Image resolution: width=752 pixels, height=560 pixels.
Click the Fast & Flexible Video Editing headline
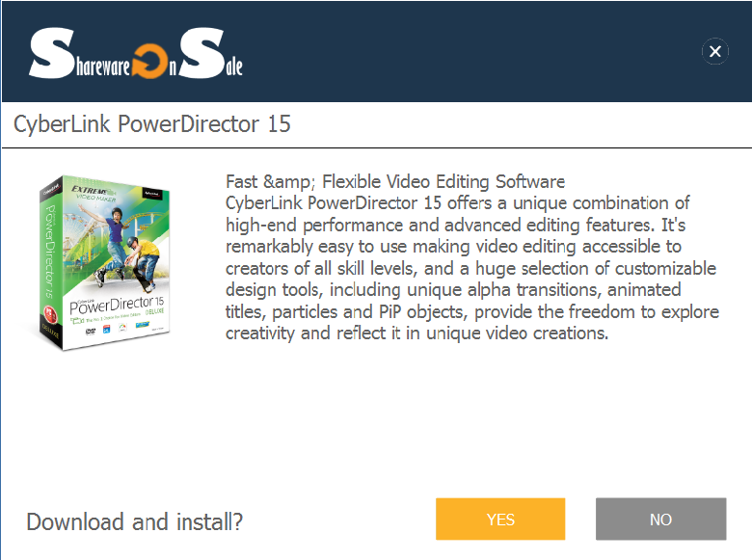[x=395, y=182]
